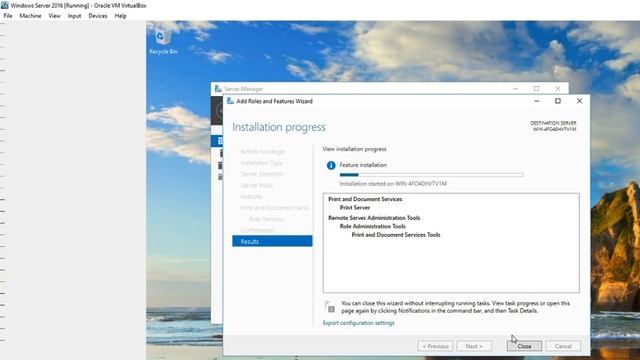Minimize the Add Roles and Features Wizard

[x=537, y=101]
